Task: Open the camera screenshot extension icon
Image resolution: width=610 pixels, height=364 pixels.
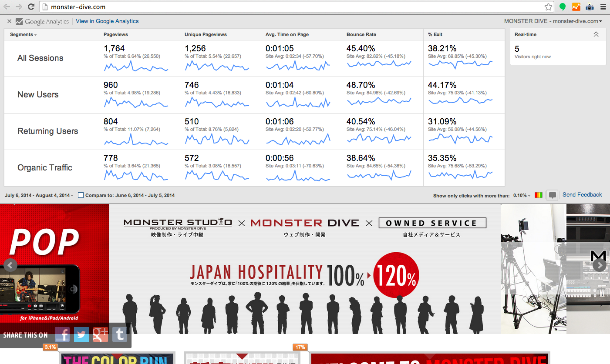Action: [x=590, y=7]
